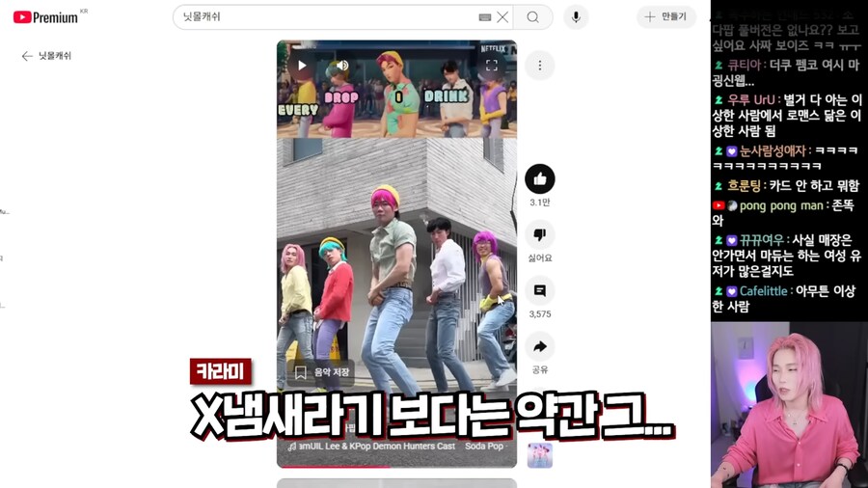Viewport: 868px width, 488px height.
Task: Open the three-dot more options menu
Action: [x=540, y=66]
